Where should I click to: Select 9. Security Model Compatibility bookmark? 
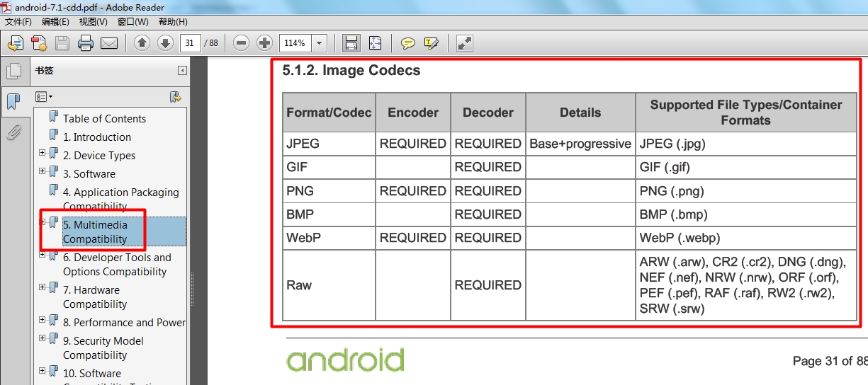[x=103, y=348]
